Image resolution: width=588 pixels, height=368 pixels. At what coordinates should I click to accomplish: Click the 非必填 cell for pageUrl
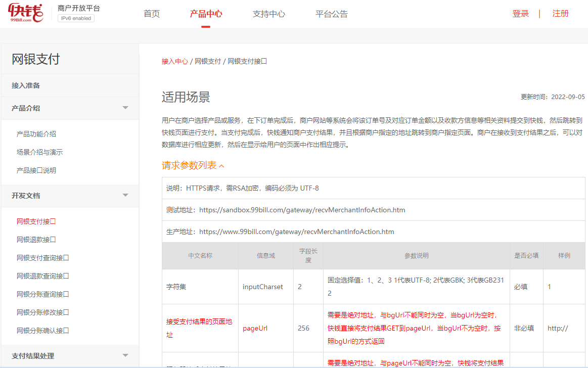(x=526, y=328)
